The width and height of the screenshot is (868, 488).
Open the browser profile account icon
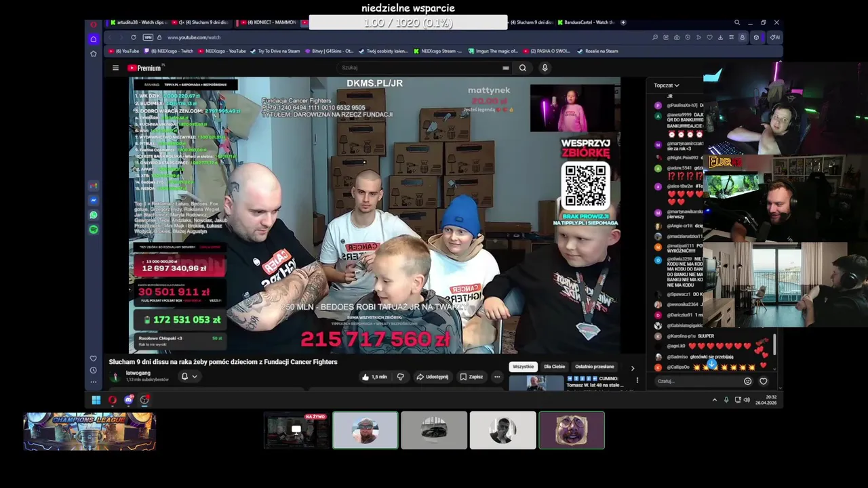pyautogui.click(x=742, y=37)
